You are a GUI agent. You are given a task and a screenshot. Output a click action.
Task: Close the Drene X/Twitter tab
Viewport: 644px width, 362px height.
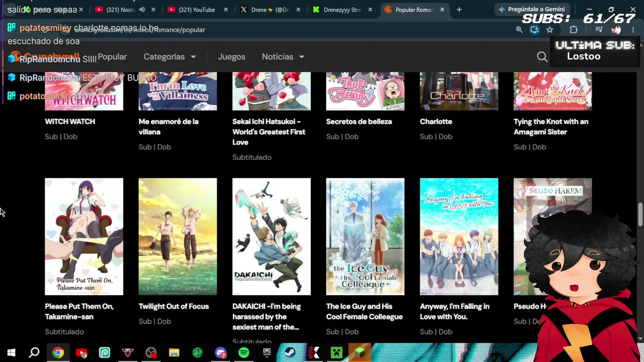tap(298, 10)
